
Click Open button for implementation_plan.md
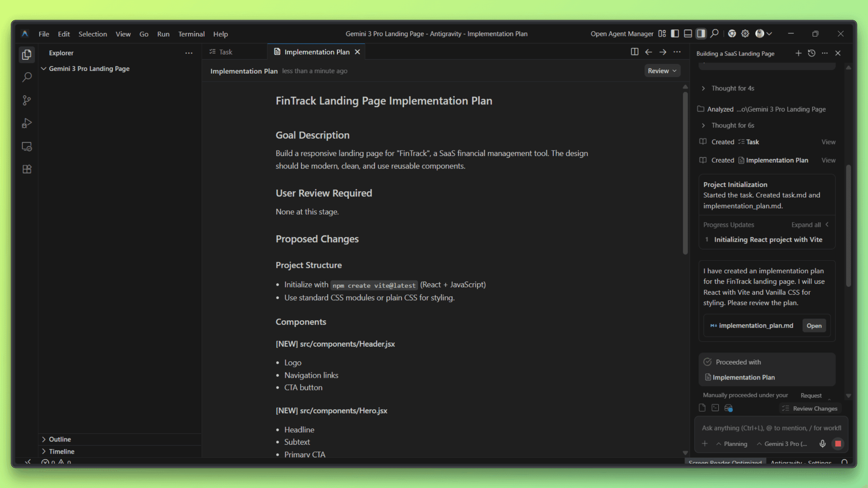(814, 326)
